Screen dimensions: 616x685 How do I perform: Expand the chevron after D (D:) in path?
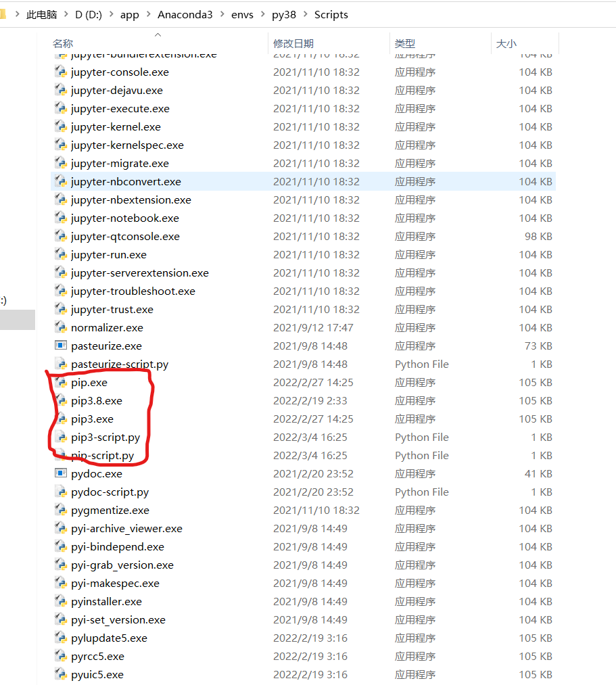[112, 14]
